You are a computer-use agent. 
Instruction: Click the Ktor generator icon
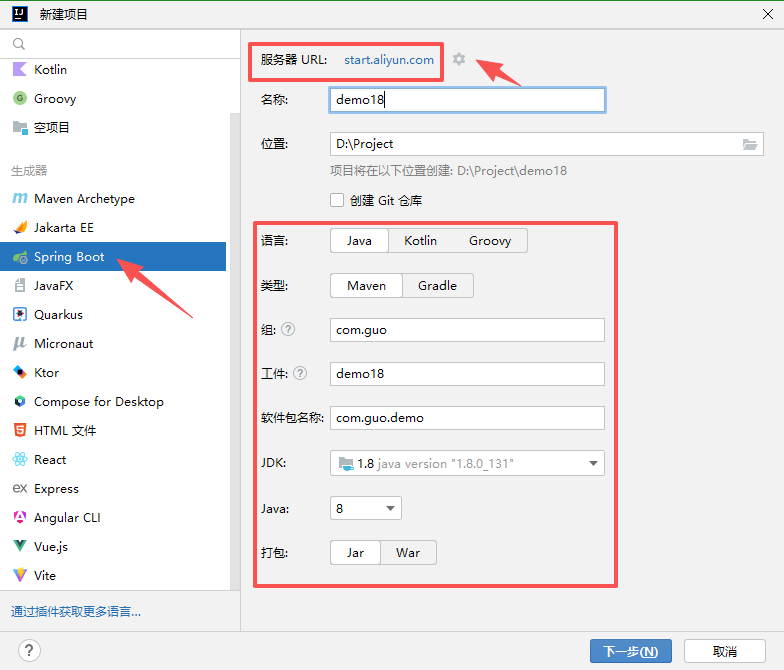[x=19, y=372]
